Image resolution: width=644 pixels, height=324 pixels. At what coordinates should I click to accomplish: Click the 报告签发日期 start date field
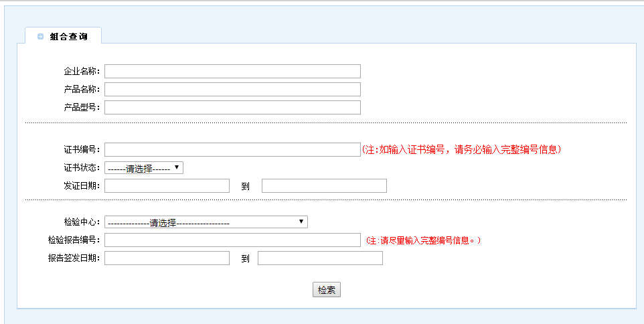click(167, 258)
